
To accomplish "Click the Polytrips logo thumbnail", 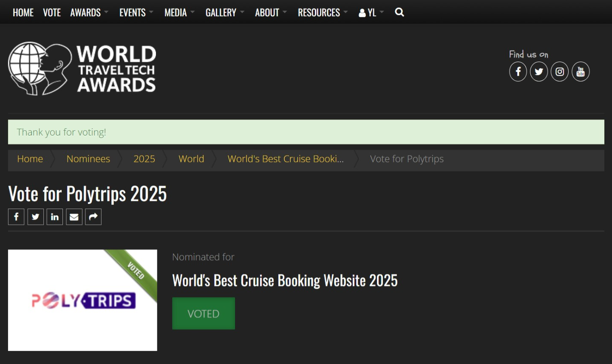I will click(82, 300).
